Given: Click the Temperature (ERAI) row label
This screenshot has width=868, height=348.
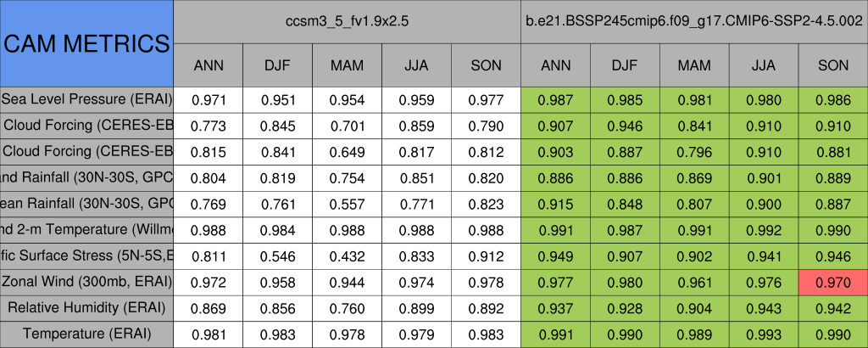Looking at the screenshot, I should (86, 334).
